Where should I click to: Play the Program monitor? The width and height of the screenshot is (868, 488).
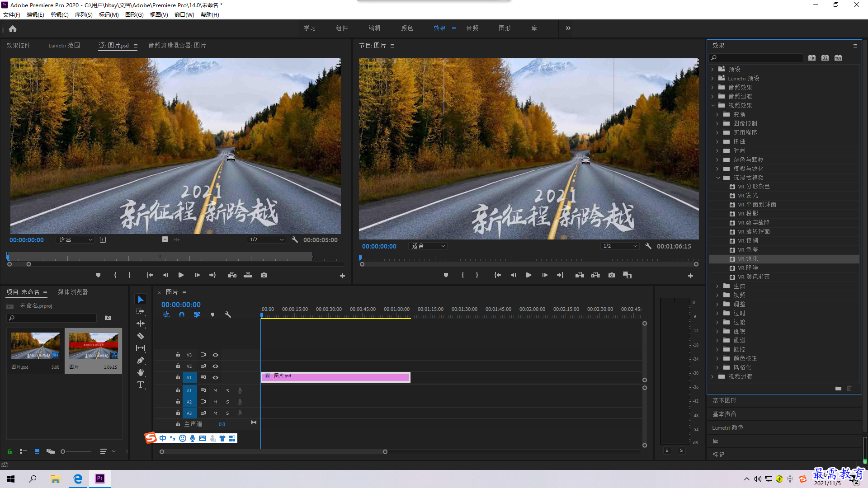click(528, 275)
